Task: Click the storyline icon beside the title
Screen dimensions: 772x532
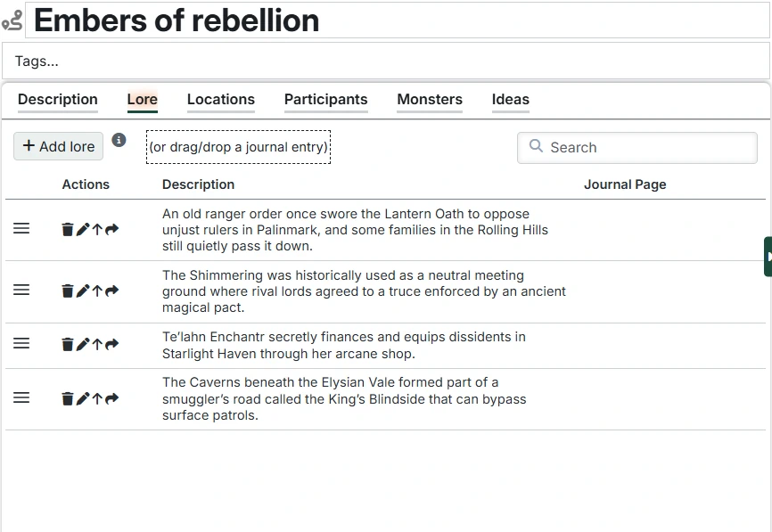Action: coord(12,20)
